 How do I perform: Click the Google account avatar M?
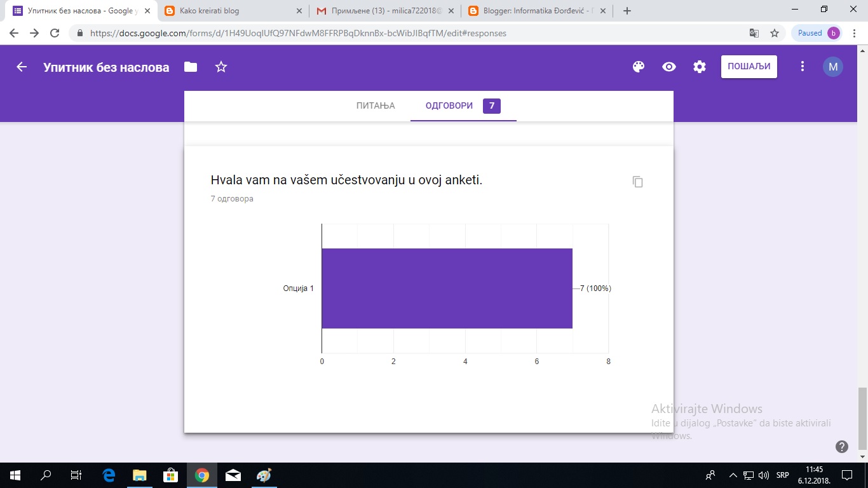coord(832,66)
